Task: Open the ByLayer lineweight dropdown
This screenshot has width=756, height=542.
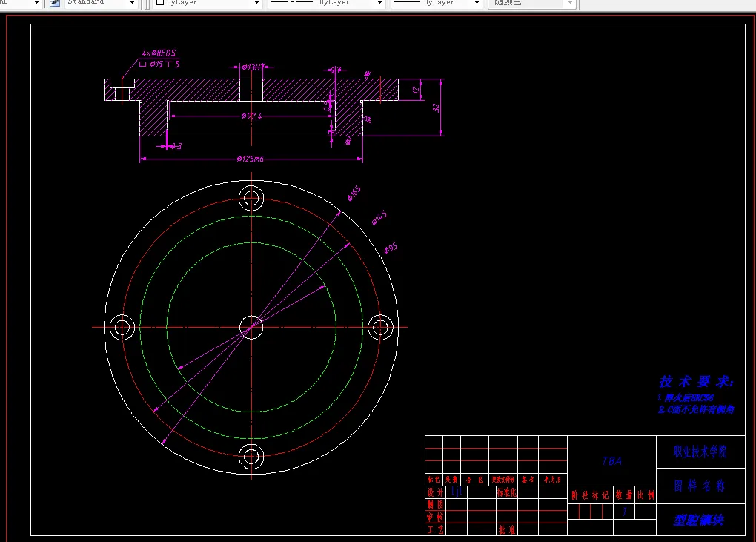Action: (437, 3)
